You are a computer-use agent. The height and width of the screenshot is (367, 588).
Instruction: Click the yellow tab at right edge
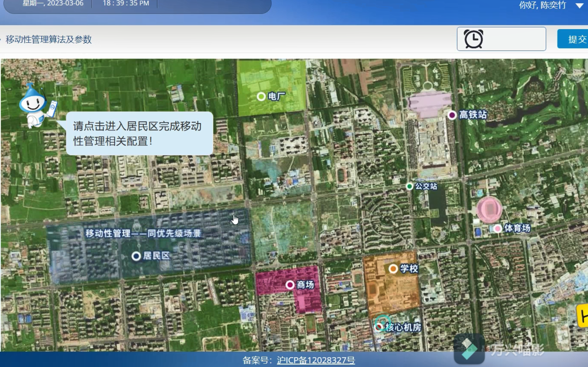[x=583, y=316]
